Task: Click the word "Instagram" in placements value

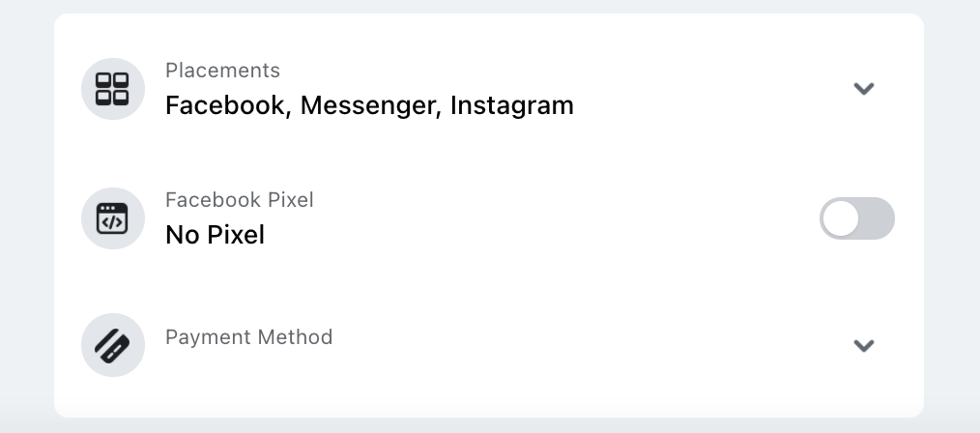Action: [x=511, y=104]
